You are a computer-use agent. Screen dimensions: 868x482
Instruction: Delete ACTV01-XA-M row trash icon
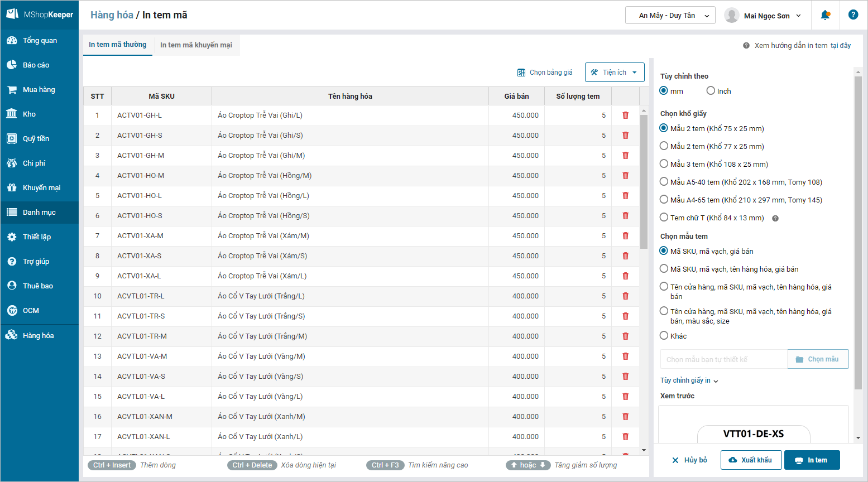(x=625, y=236)
